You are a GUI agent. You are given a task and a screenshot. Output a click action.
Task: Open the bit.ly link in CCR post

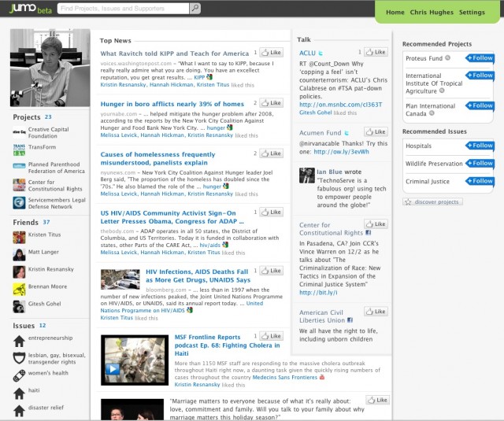(318, 293)
